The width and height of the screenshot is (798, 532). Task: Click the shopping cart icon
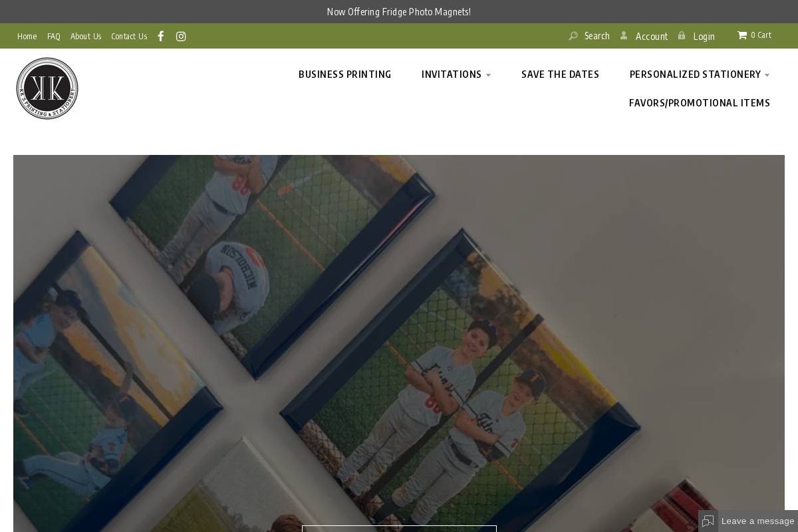click(742, 35)
